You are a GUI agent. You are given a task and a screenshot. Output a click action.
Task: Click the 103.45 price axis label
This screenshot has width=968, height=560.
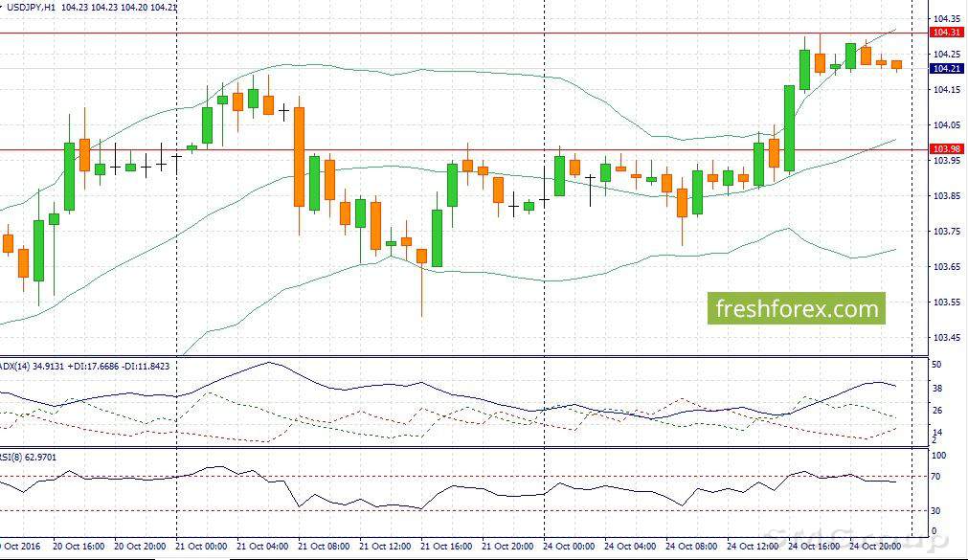point(946,338)
